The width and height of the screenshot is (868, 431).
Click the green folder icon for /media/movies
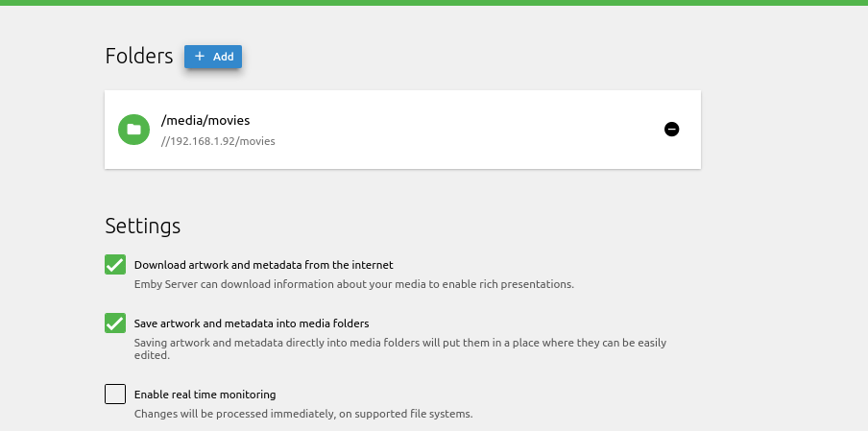pyautogui.click(x=133, y=130)
